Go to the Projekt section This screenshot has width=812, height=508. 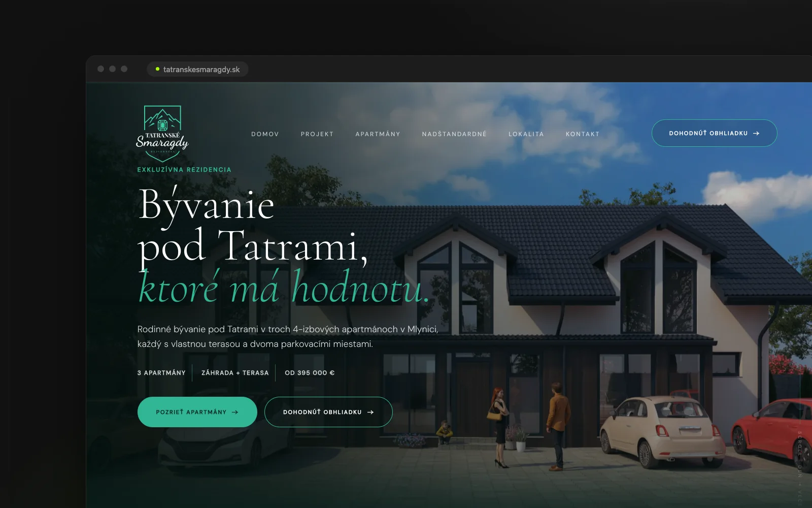tap(317, 134)
